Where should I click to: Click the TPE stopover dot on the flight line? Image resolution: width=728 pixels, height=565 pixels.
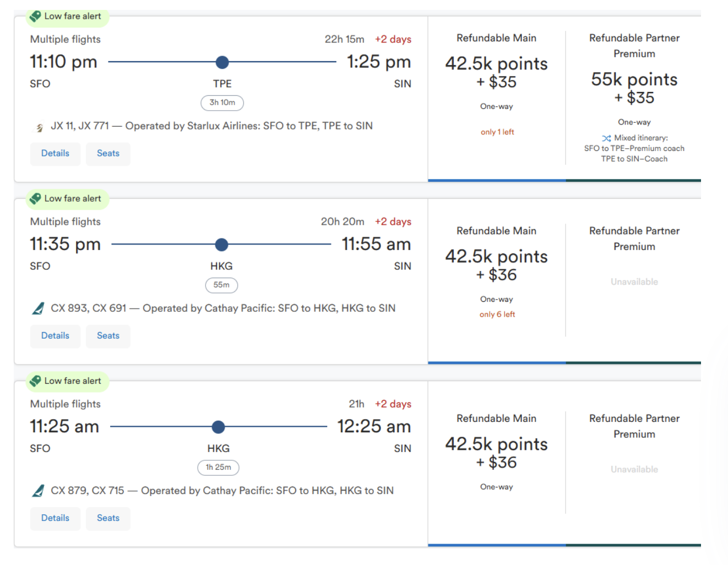click(222, 62)
